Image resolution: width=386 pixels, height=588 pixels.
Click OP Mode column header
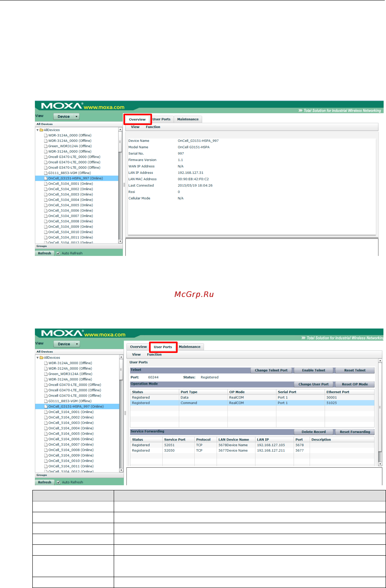pyautogui.click(x=252, y=392)
